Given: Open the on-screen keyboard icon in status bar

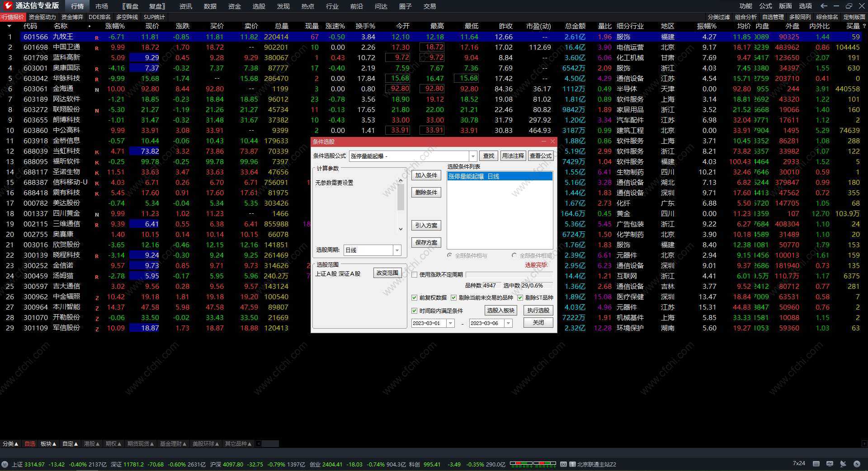Looking at the screenshot, I should coord(816,464).
